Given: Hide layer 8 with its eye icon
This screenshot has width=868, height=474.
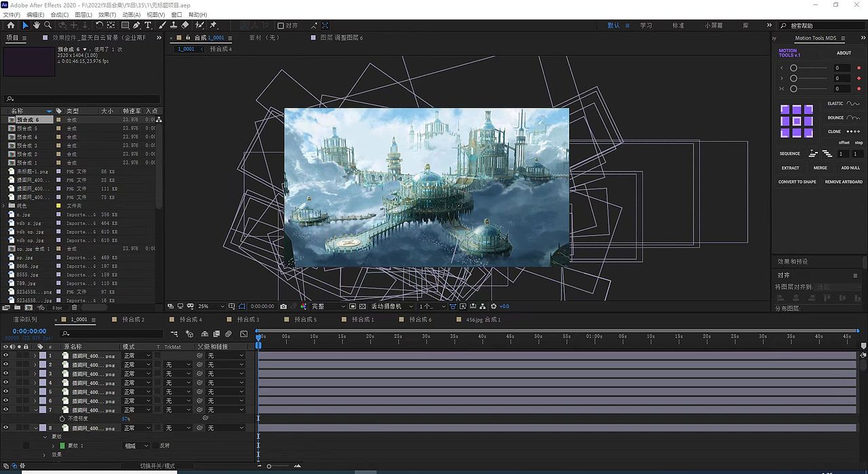Looking at the screenshot, I should 5,428.
